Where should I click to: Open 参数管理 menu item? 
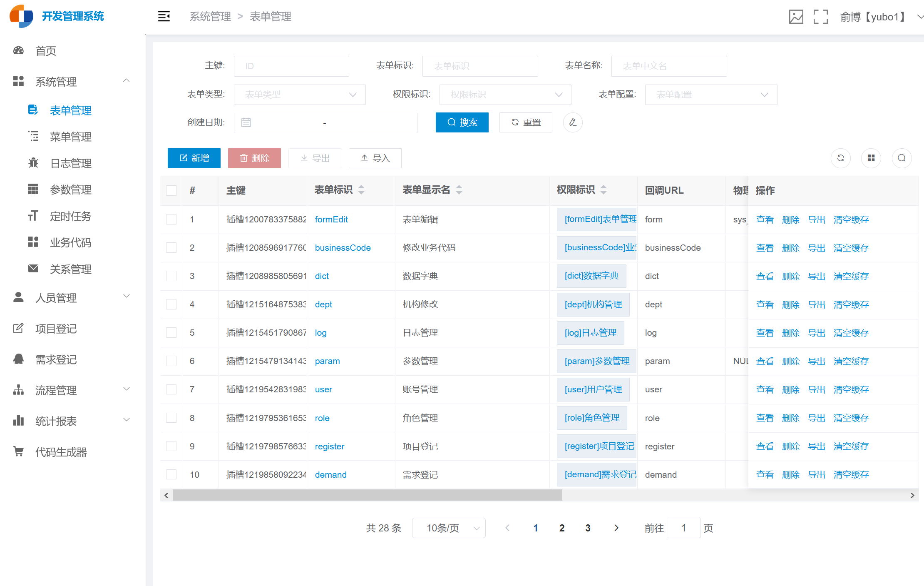pyautogui.click(x=73, y=189)
